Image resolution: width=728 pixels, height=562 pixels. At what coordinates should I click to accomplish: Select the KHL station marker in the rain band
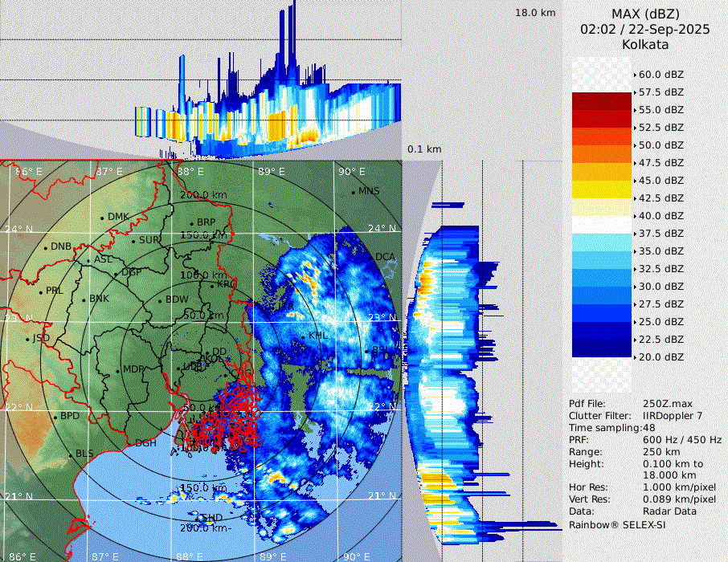click(303, 336)
